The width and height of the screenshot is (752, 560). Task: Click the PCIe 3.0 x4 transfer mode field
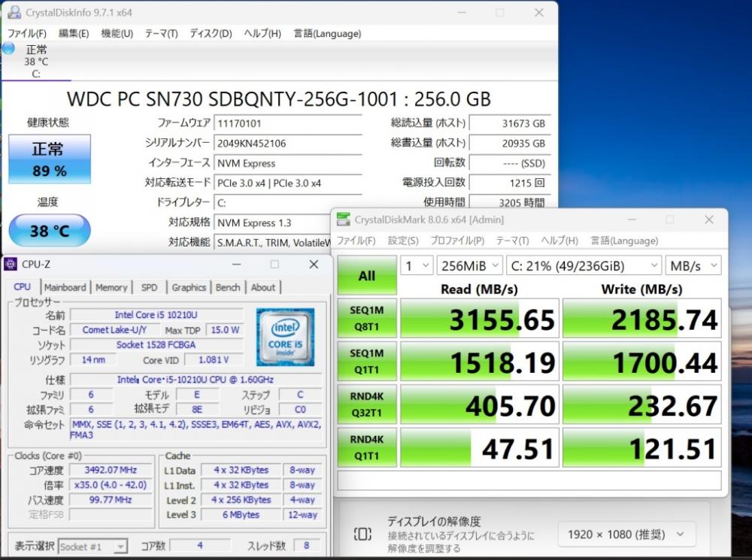pyautogui.click(x=288, y=183)
